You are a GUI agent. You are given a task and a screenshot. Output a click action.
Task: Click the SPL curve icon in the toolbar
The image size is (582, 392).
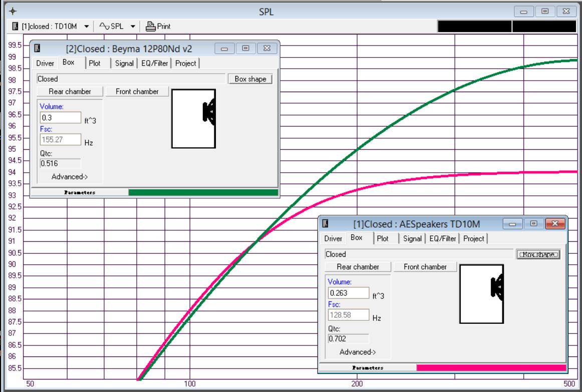(x=104, y=27)
